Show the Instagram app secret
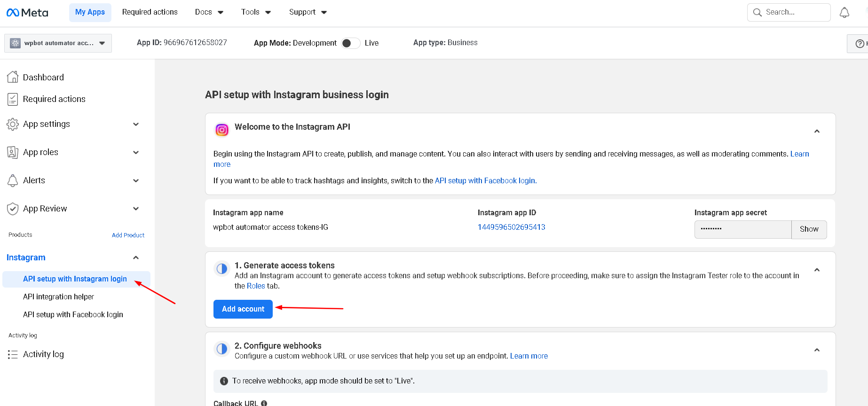This screenshot has height=406, width=868. point(809,229)
